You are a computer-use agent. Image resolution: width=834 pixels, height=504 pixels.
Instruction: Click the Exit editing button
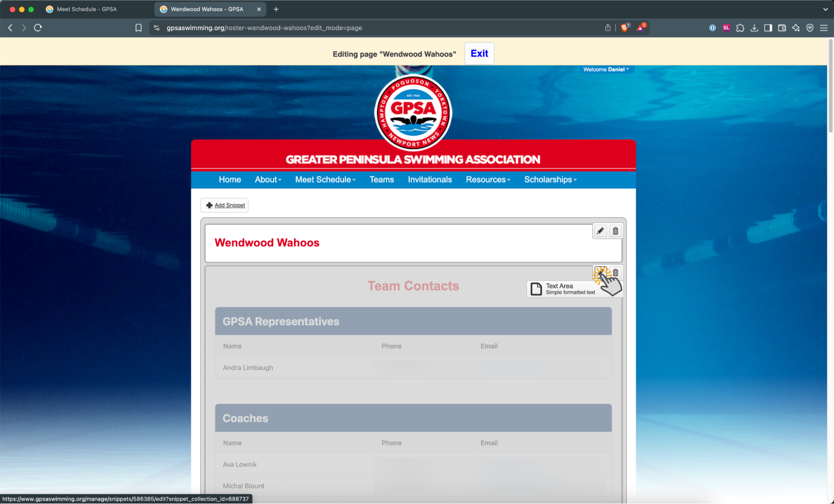click(479, 53)
